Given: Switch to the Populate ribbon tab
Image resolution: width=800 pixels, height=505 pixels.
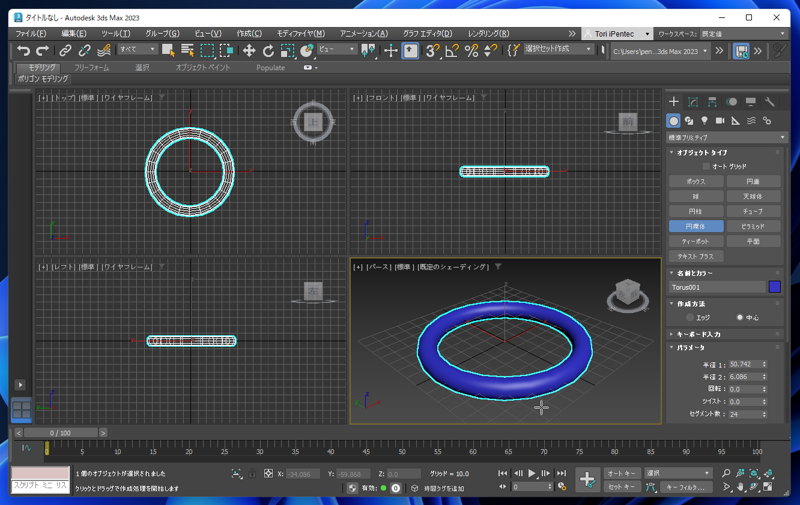Looking at the screenshot, I should (270, 67).
